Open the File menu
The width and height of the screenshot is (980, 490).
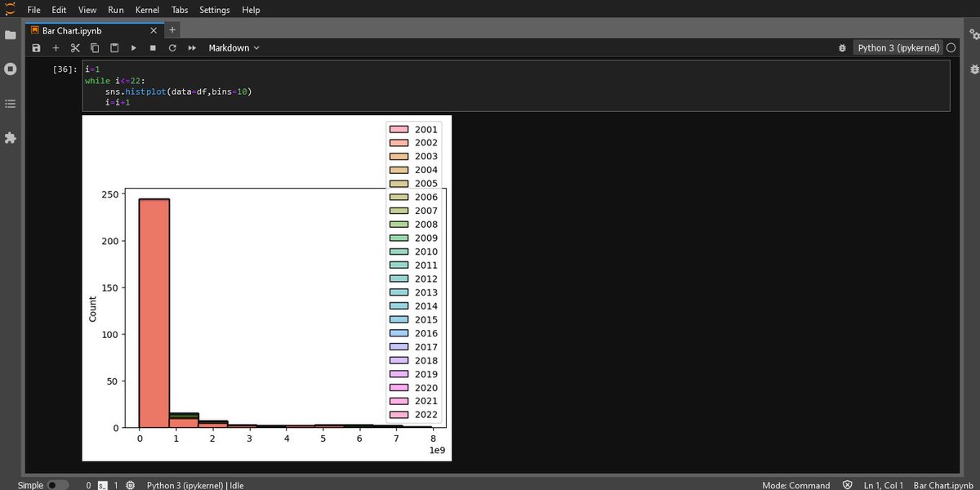point(34,10)
